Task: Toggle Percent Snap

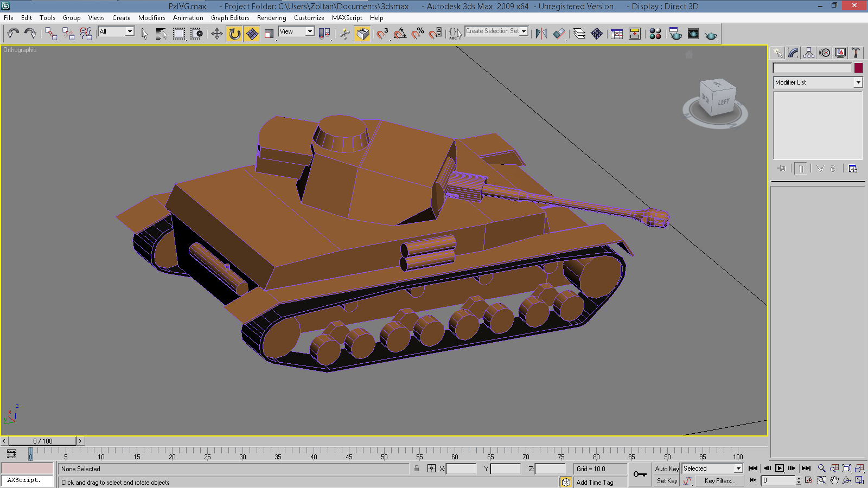Action: tap(418, 34)
